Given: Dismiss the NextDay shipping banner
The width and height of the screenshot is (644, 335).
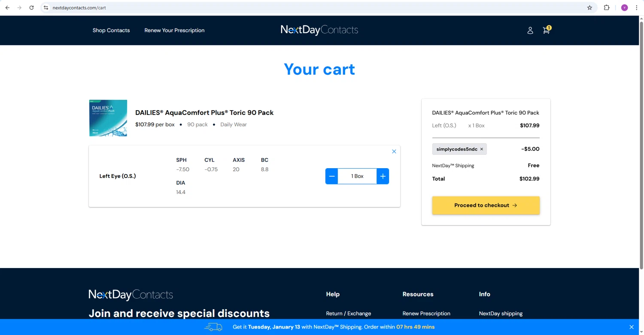Looking at the screenshot, I should 631,327.
